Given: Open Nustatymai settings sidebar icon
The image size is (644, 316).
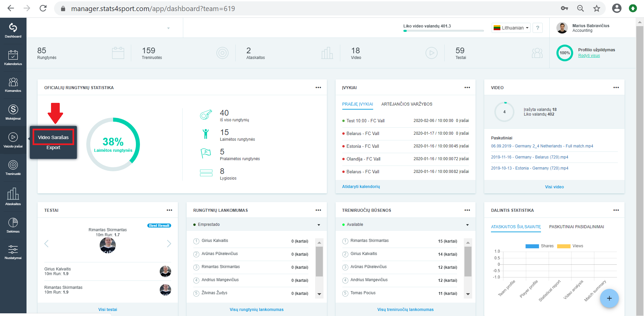Looking at the screenshot, I should (13, 252).
